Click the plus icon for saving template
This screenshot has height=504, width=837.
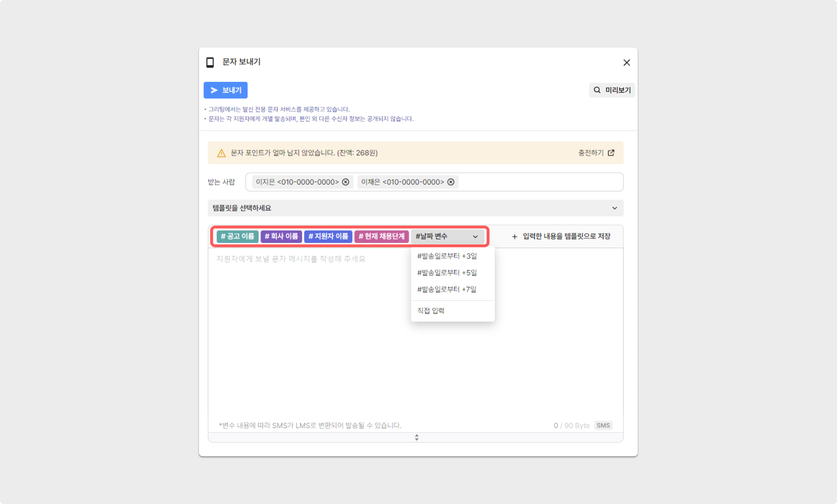tap(514, 236)
